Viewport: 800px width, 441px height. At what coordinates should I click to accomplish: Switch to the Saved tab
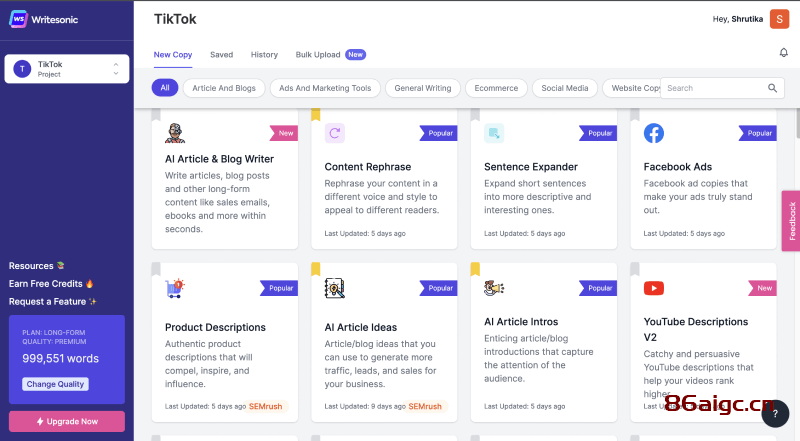click(221, 55)
